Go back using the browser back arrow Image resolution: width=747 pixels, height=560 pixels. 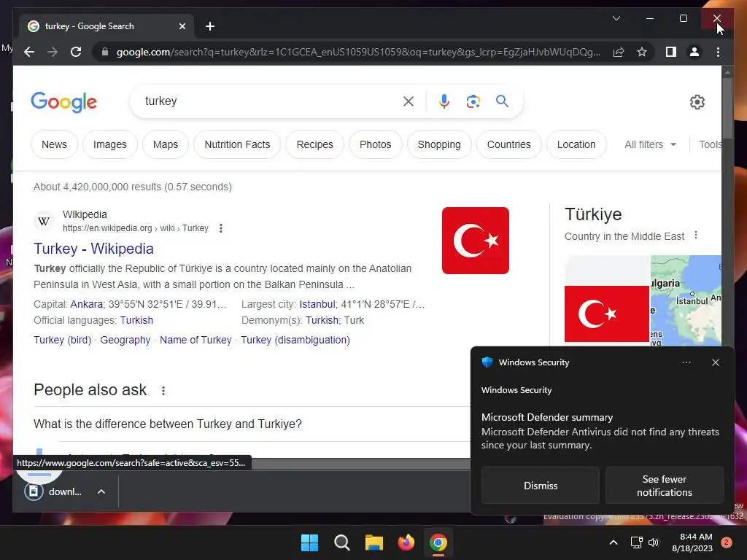29,52
